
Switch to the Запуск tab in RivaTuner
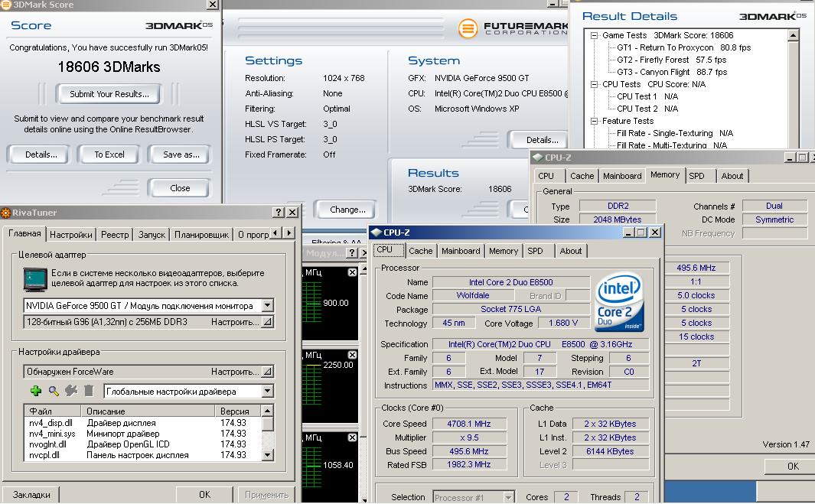tap(152, 235)
